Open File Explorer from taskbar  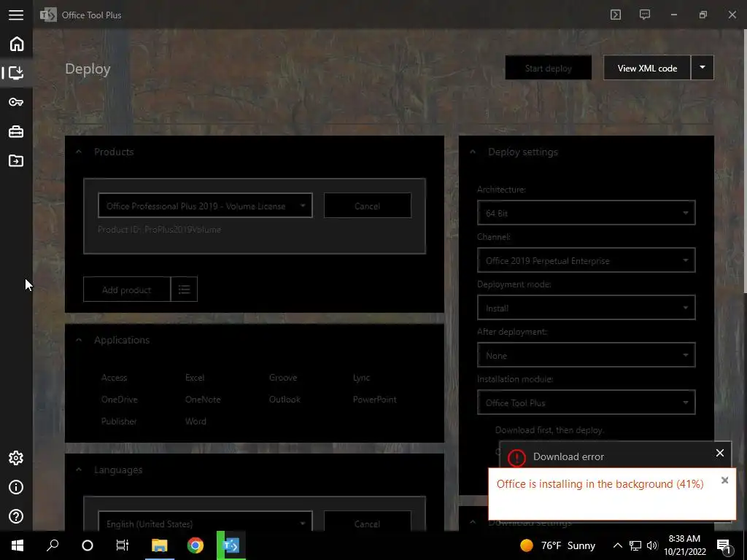click(160, 545)
